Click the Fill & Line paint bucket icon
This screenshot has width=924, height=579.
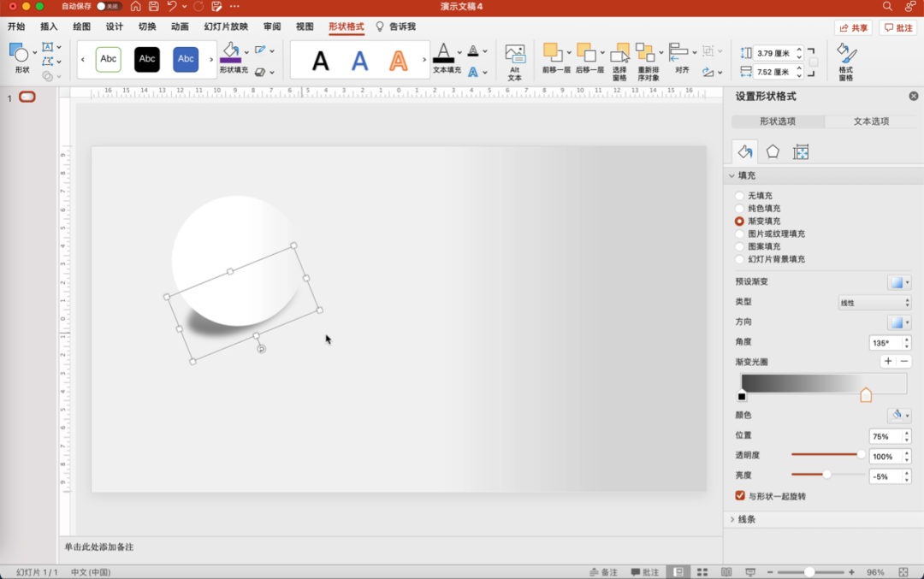744,152
